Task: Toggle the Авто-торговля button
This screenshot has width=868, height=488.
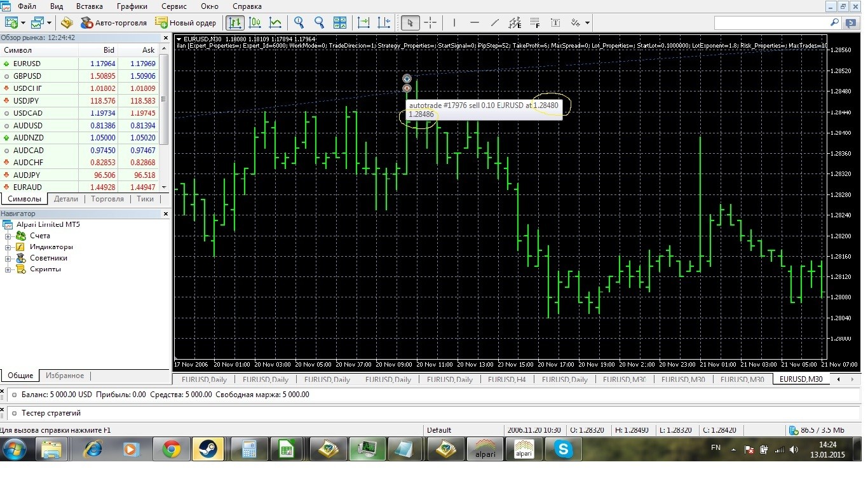Action: point(114,23)
